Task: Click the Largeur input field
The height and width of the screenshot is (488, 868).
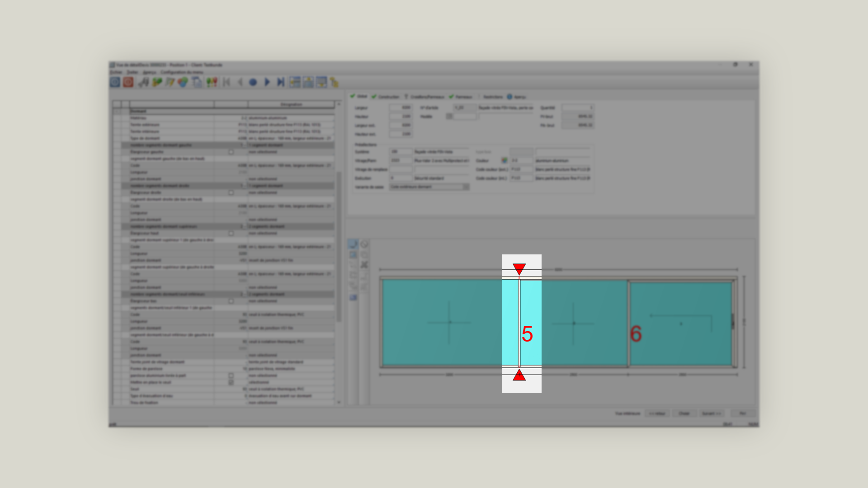Action: (x=401, y=108)
